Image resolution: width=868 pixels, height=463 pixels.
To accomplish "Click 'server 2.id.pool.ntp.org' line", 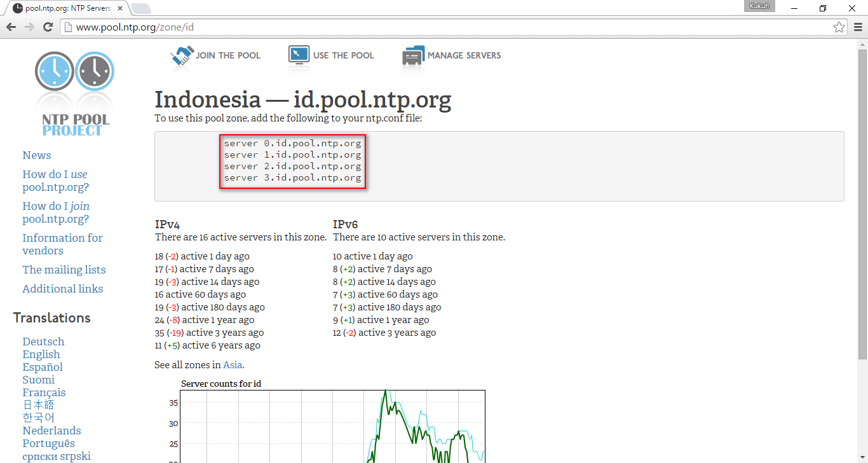I will click(292, 166).
